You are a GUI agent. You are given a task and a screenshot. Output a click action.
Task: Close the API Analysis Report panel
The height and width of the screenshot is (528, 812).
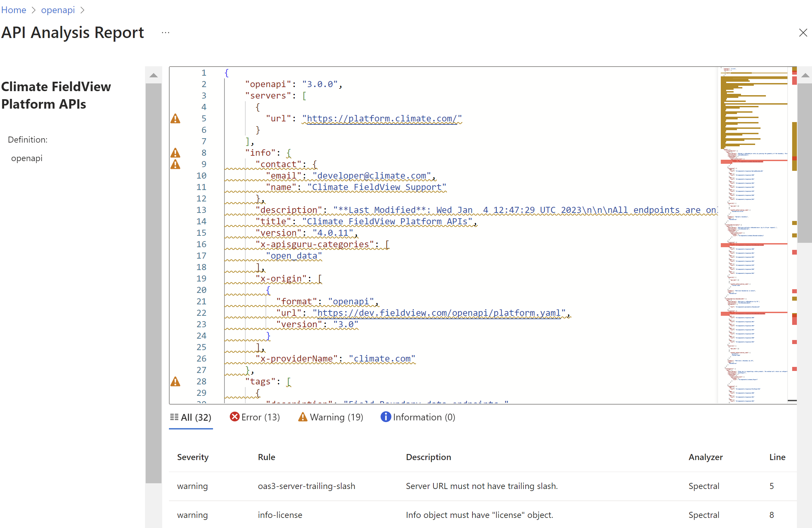(x=803, y=33)
